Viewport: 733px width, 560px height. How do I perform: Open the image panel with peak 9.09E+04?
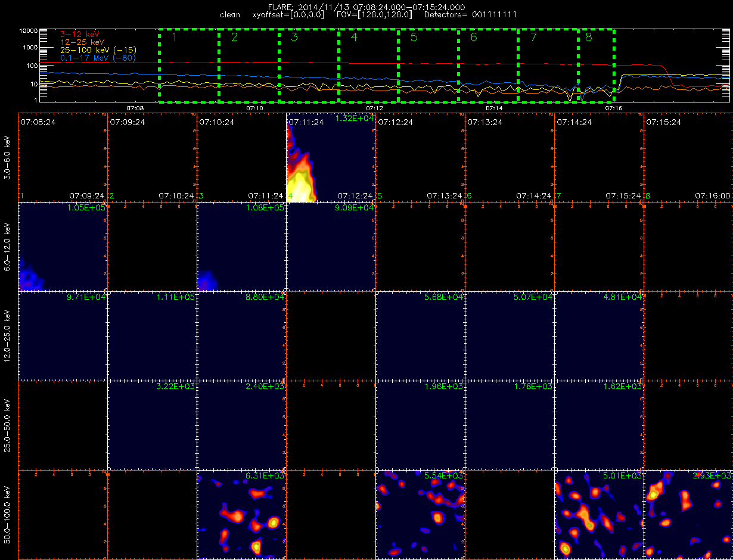[x=331, y=247]
